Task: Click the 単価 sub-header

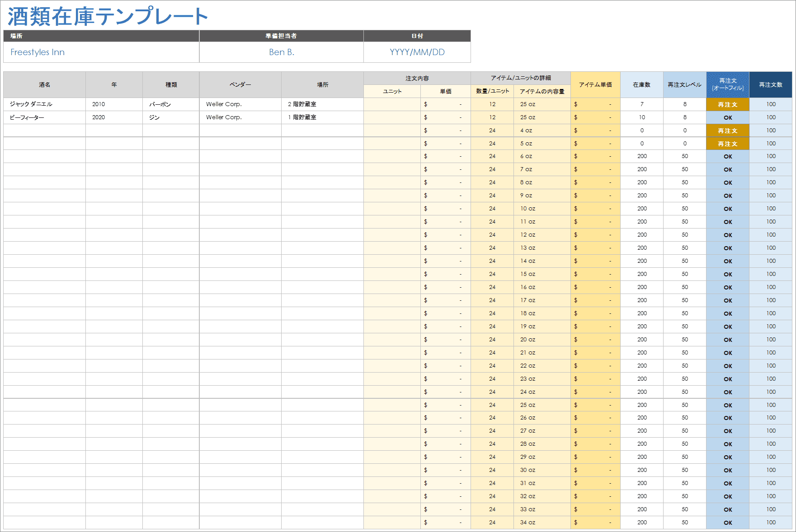Action: point(446,91)
